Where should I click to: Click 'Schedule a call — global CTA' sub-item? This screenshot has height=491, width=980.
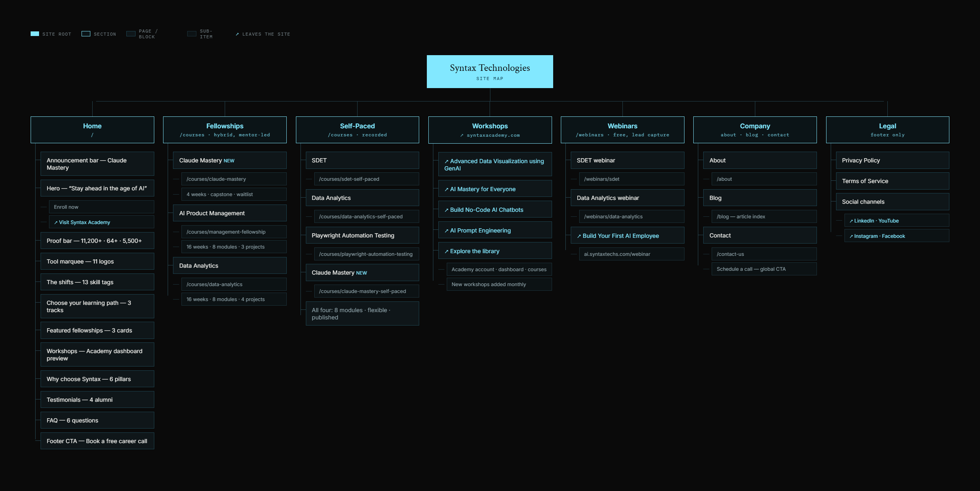click(764, 269)
